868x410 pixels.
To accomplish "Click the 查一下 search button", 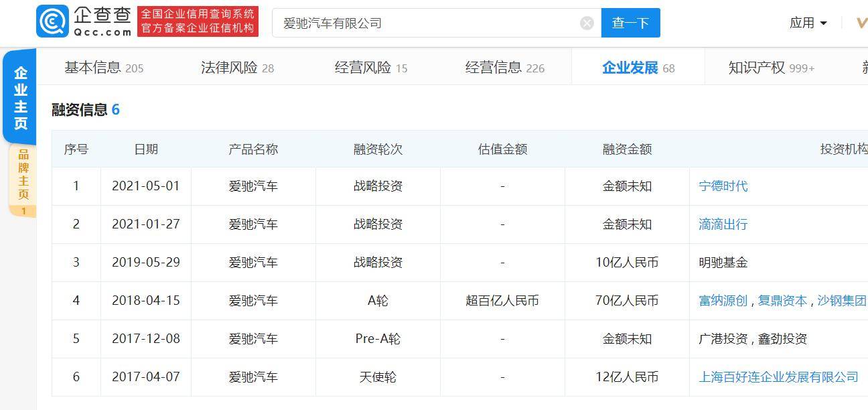I will click(x=630, y=23).
